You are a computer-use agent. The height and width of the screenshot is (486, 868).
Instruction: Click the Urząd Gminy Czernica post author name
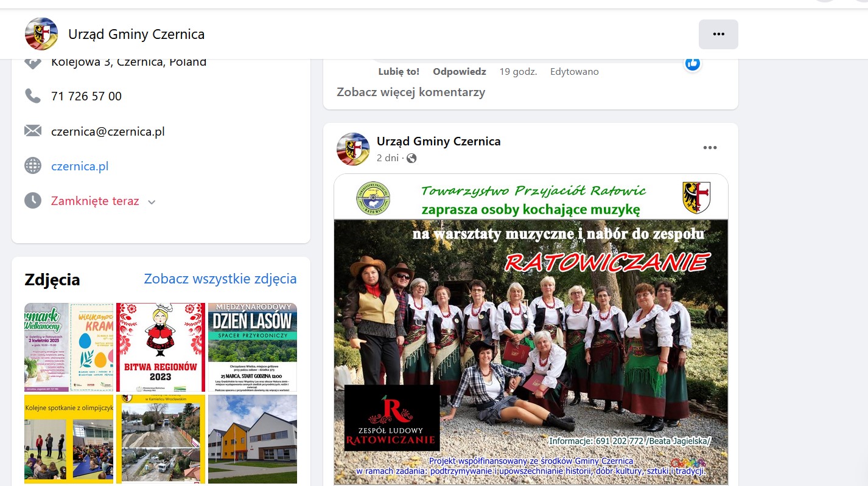pos(438,141)
